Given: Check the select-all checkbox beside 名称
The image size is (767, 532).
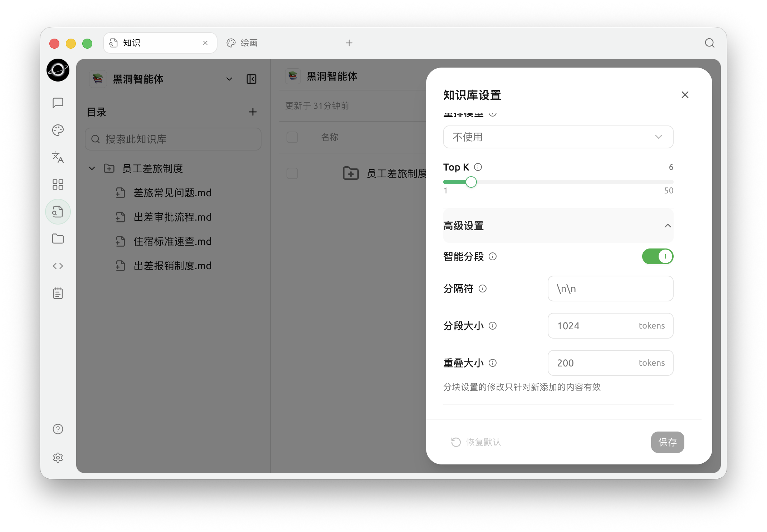Looking at the screenshot, I should pyautogui.click(x=292, y=137).
